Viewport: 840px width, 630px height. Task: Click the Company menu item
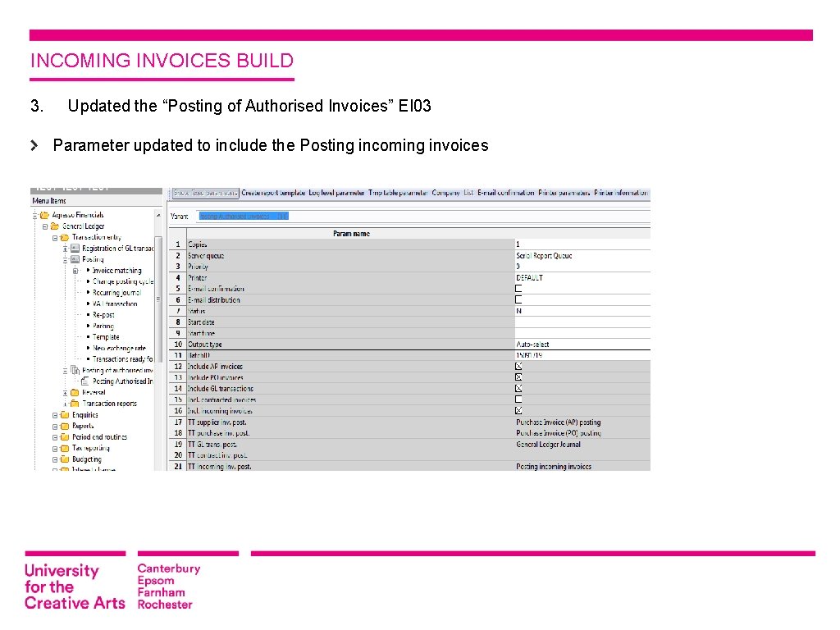447,193
